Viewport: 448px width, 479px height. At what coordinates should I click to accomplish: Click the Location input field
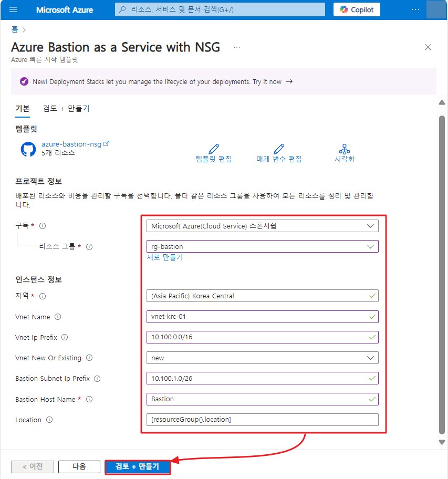pyautogui.click(x=262, y=420)
